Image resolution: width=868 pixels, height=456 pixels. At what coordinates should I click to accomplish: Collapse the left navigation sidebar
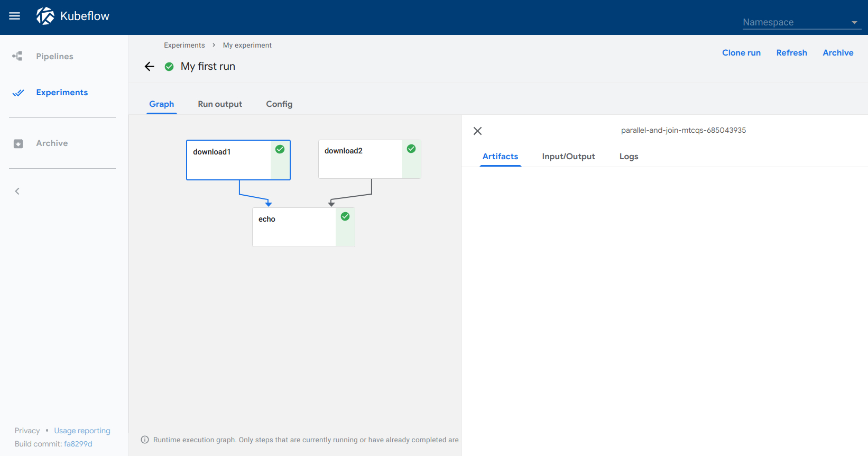(17, 191)
